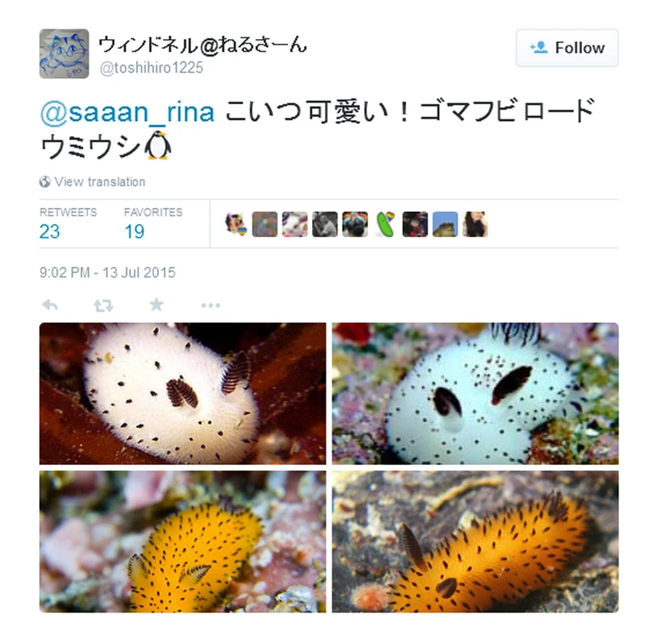Click the globe icon beside View translation
Screen dimensions: 650x644
pyautogui.click(x=45, y=181)
